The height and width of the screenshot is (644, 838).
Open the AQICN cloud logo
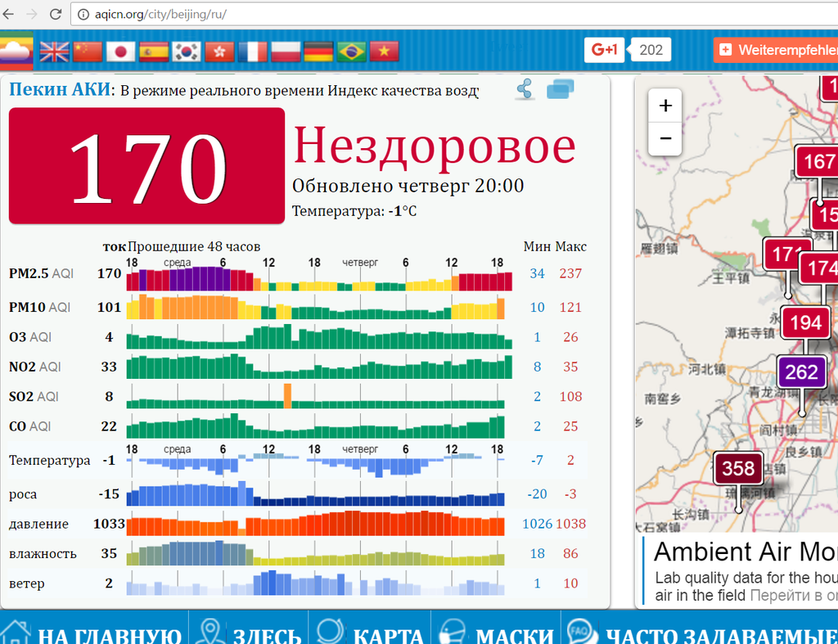(x=16, y=52)
